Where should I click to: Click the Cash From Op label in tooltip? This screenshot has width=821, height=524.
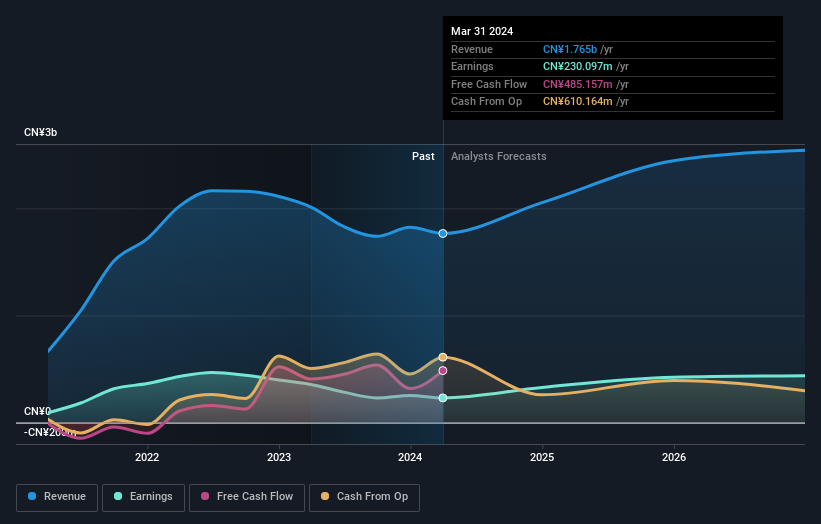486,102
